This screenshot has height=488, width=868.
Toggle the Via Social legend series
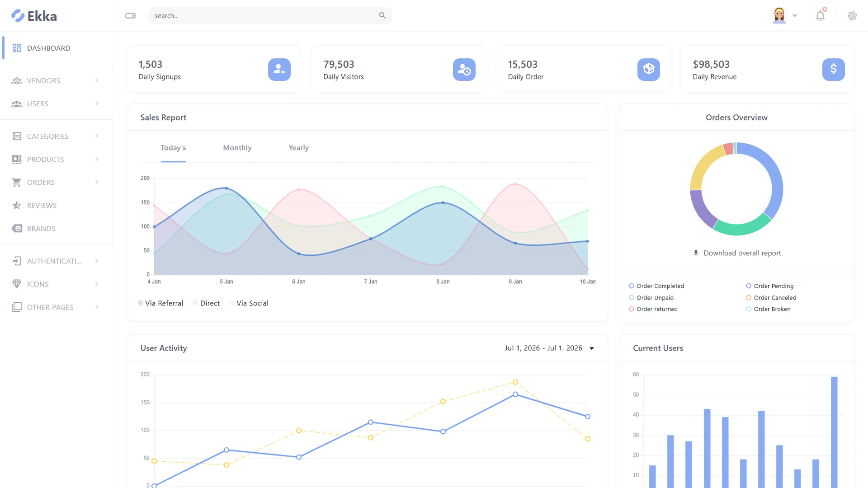pyautogui.click(x=249, y=303)
